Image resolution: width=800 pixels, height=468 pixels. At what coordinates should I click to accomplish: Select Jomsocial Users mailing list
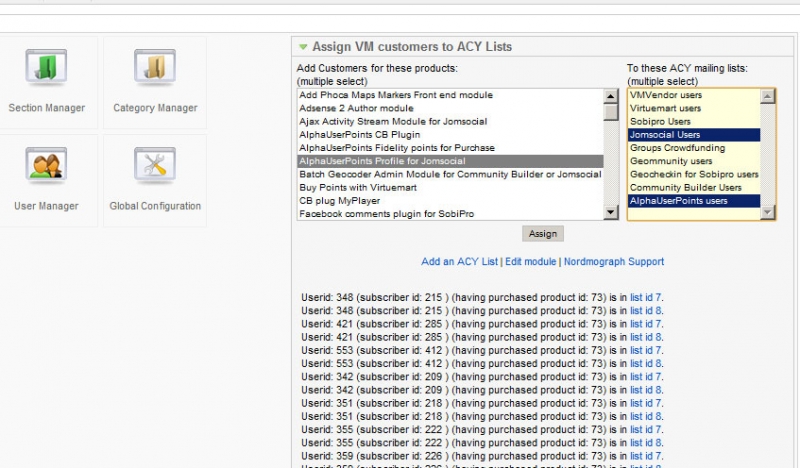coord(694,135)
